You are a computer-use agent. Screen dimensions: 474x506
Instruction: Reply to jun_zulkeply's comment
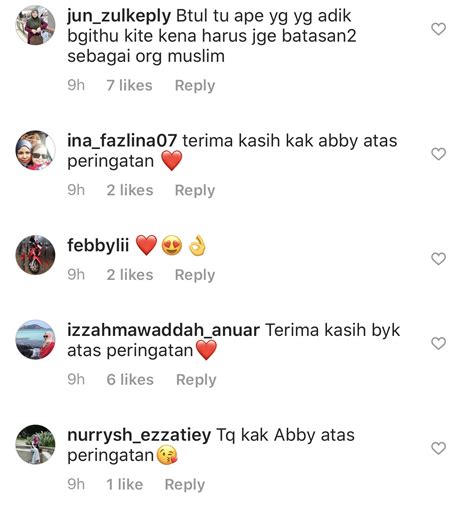(x=195, y=86)
